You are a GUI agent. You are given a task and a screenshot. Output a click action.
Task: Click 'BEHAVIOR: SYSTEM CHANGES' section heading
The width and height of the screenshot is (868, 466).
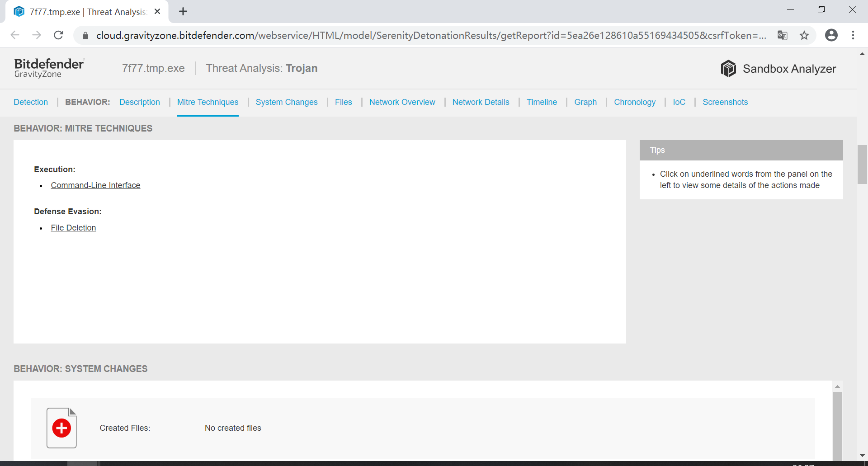[80, 369]
